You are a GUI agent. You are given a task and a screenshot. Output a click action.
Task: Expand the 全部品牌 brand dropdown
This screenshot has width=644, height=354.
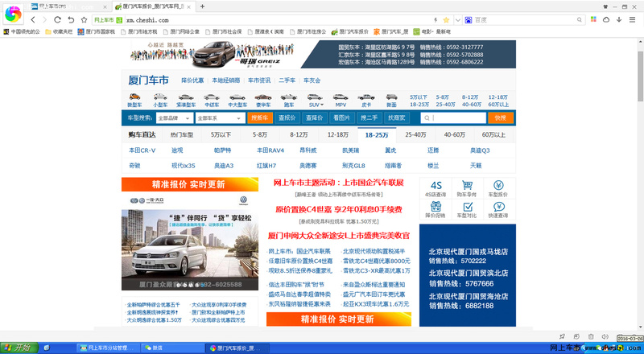pyautogui.click(x=174, y=117)
